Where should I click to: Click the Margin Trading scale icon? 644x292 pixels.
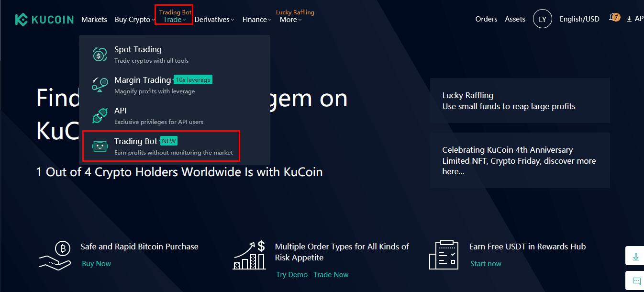(100, 85)
